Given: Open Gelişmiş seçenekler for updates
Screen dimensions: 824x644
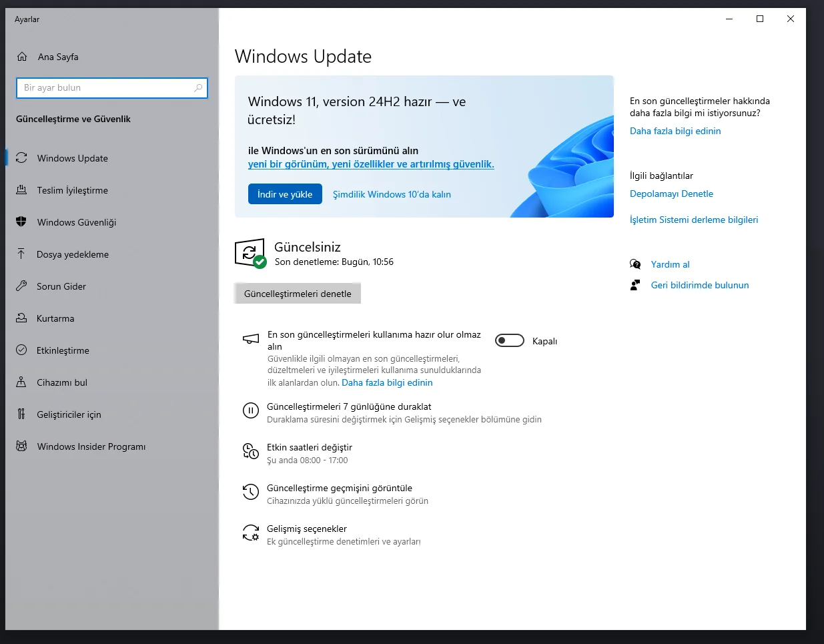Looking at the screenshot, I should point(307,529).
